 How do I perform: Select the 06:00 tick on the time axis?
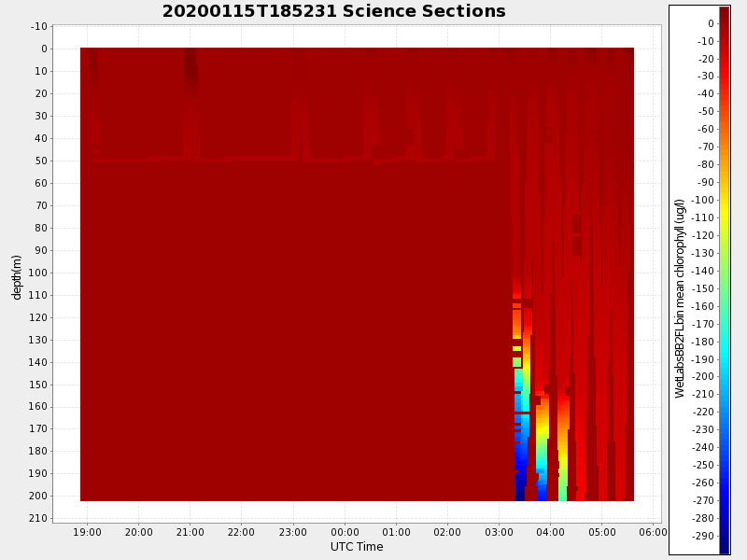653,532
